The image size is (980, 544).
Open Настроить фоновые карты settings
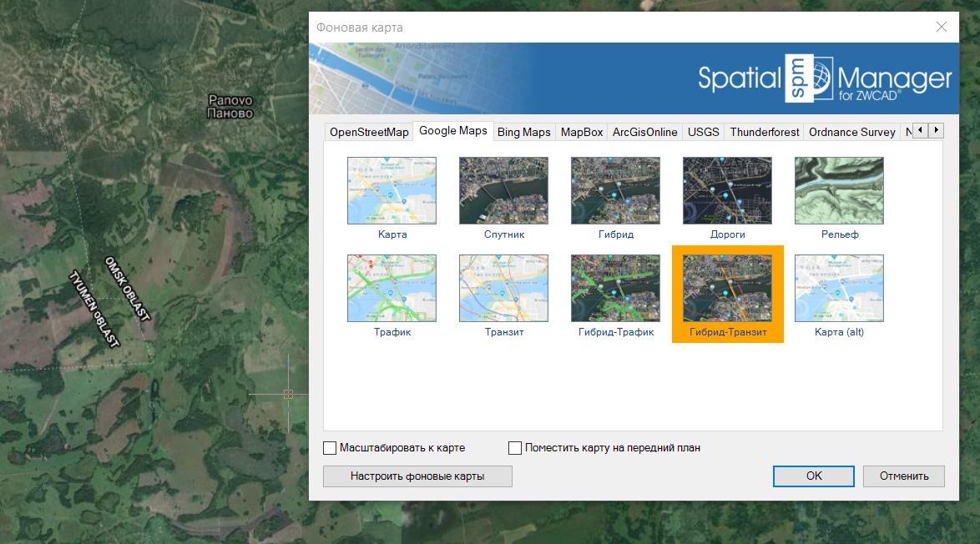tap(417, 476)
